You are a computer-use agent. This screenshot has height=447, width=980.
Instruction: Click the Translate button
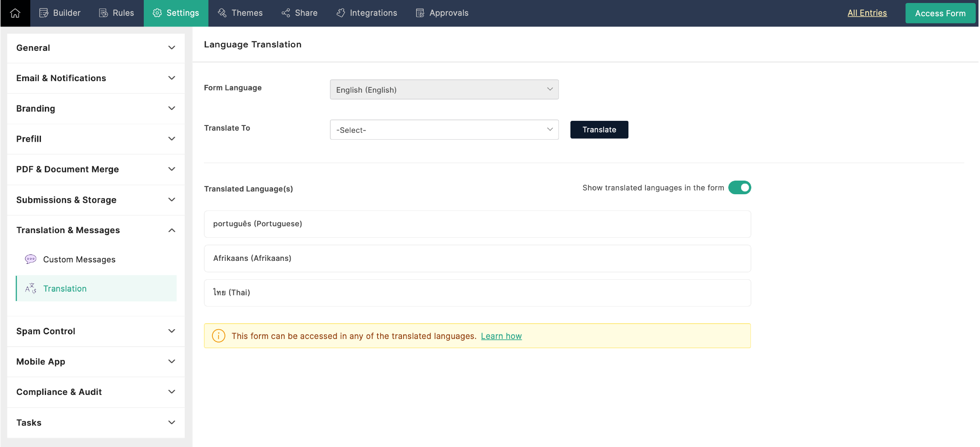[x=599, y=130]
